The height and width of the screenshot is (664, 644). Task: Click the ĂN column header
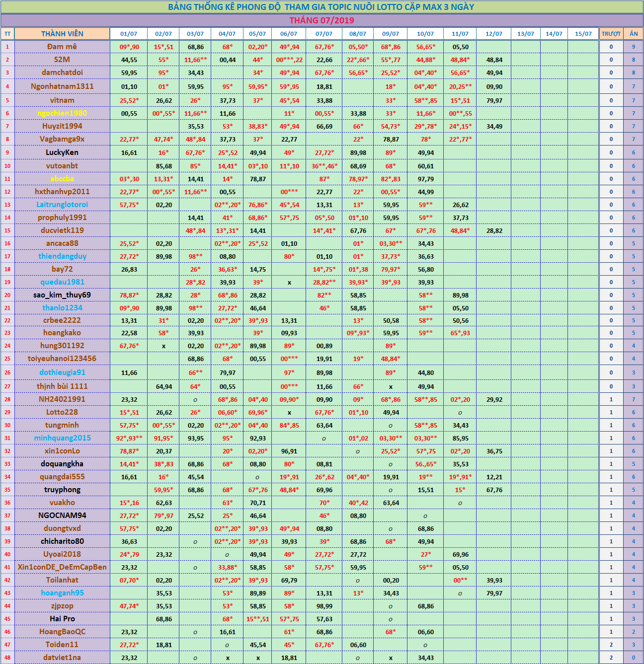pyautogui.click(x=633, y=34)
